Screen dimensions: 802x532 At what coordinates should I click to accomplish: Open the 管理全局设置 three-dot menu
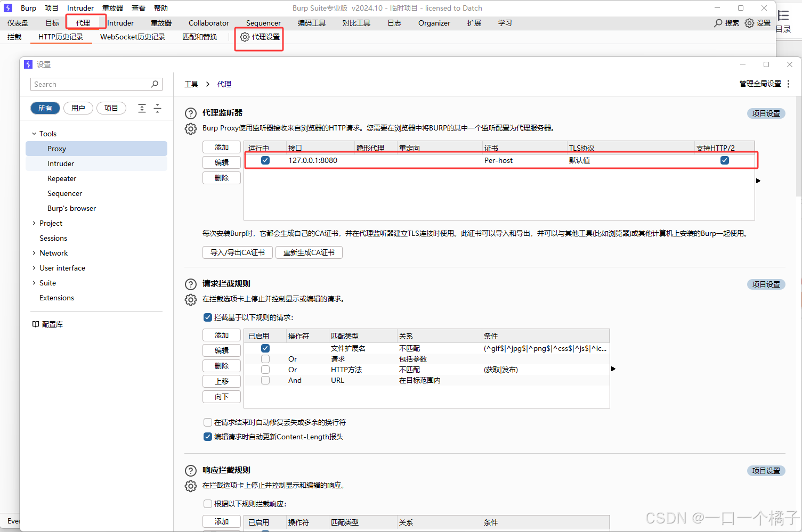pyautogui.click(x=788, y=84)
